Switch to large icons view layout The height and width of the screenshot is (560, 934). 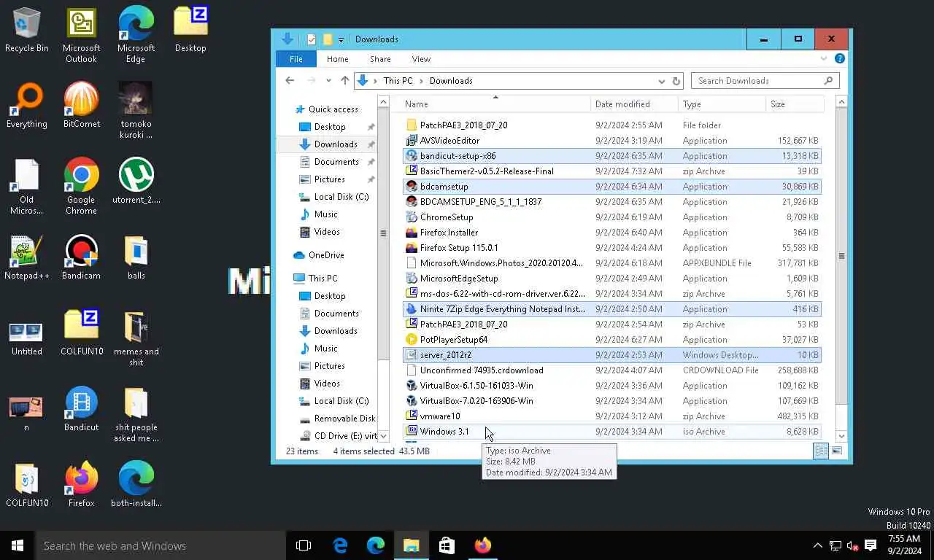click(x=837, y=451)
